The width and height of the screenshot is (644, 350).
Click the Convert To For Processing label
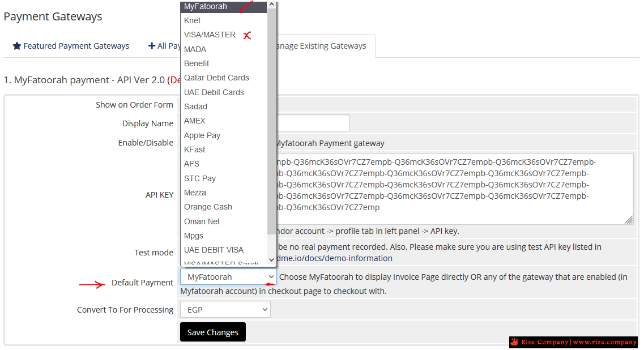[x=125, y=310]
